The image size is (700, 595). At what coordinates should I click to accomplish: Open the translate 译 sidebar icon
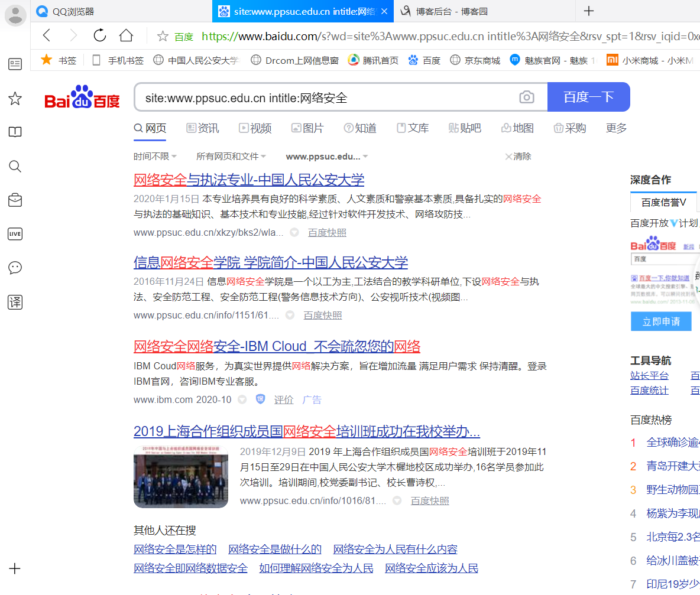click(x=15, y=302)
